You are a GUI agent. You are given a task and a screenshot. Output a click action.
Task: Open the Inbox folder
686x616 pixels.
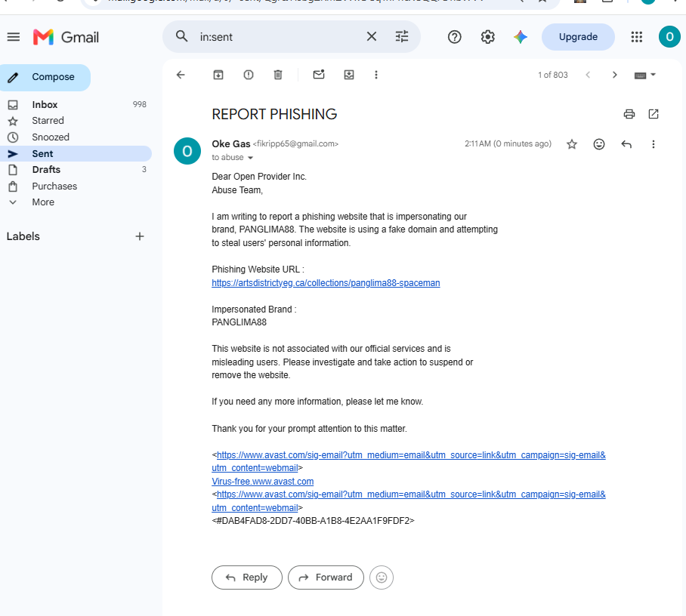click(76, 104)
